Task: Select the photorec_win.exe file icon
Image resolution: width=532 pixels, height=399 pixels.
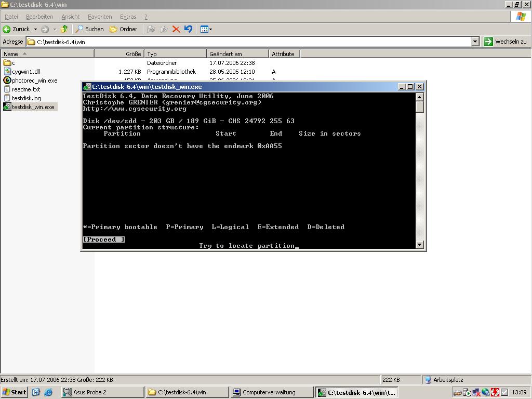Action: (7, 81)
